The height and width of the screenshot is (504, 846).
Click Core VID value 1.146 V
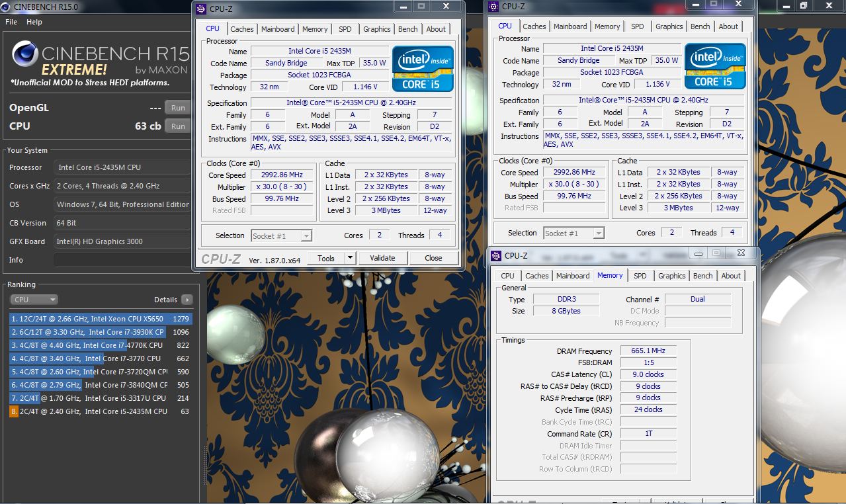tap(365, 87)
